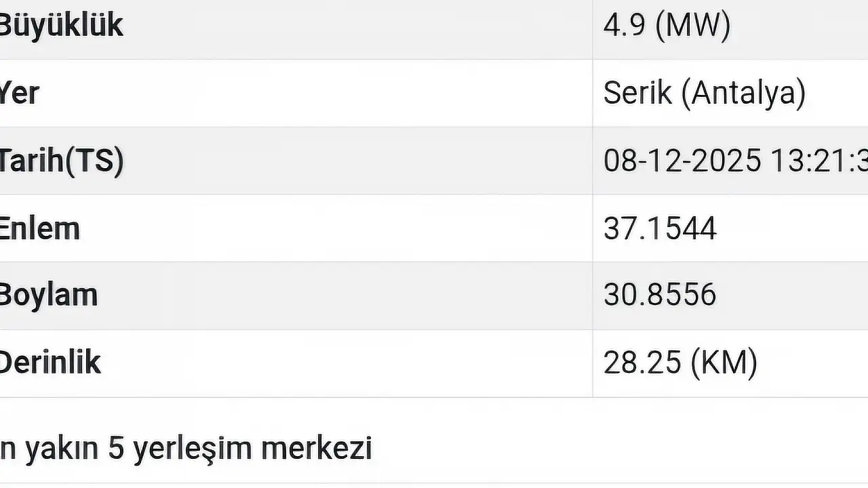868x488 pixels.
Task: Select the depth number 28.25
Action: click(642, 363)
